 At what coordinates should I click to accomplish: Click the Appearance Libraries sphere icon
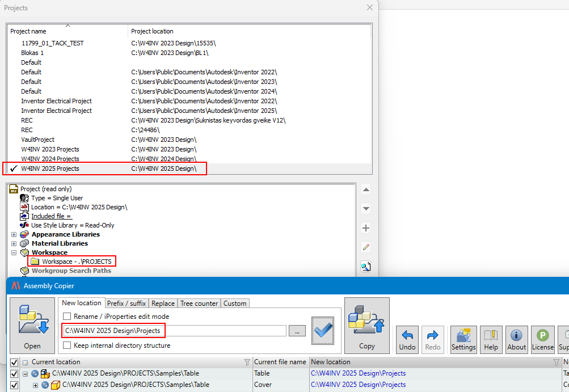pos(24,234)
